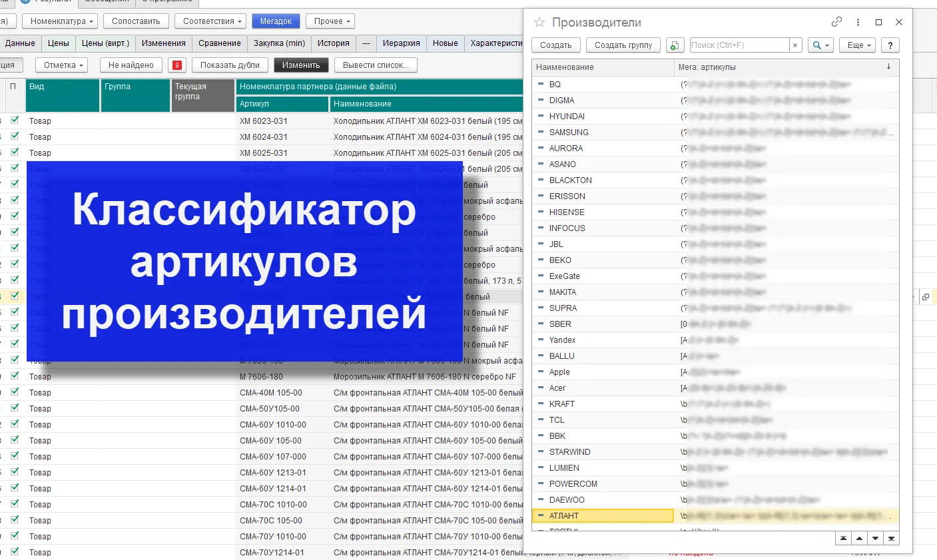This screenshot has height=560, width=937.
Task: Open the magnifier search options dropdown
Action: [821, 45]
